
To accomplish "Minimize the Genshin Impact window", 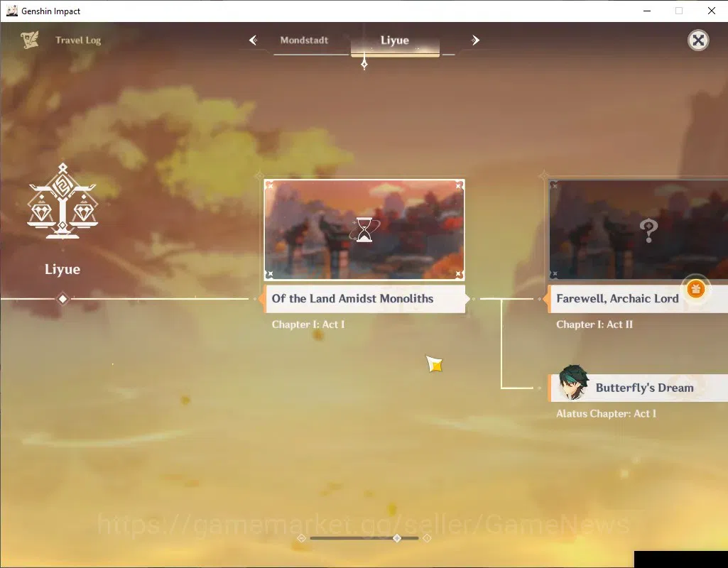I will [x=647, y=11].
